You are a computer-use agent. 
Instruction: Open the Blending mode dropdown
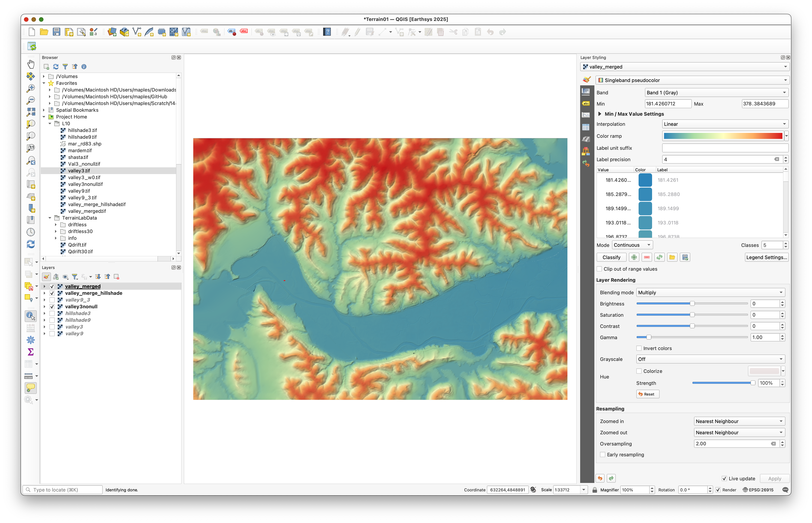[x=710, y=292]
